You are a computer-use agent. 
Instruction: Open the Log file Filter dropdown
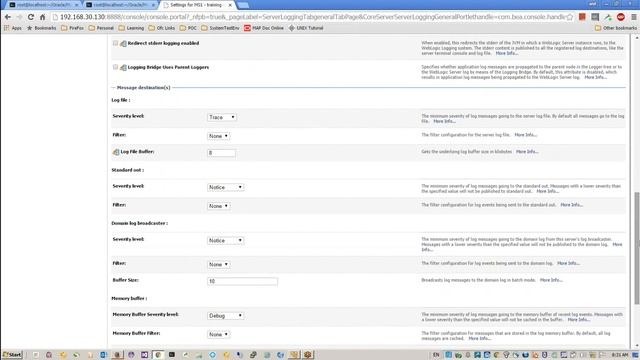[x=218, y=136]
